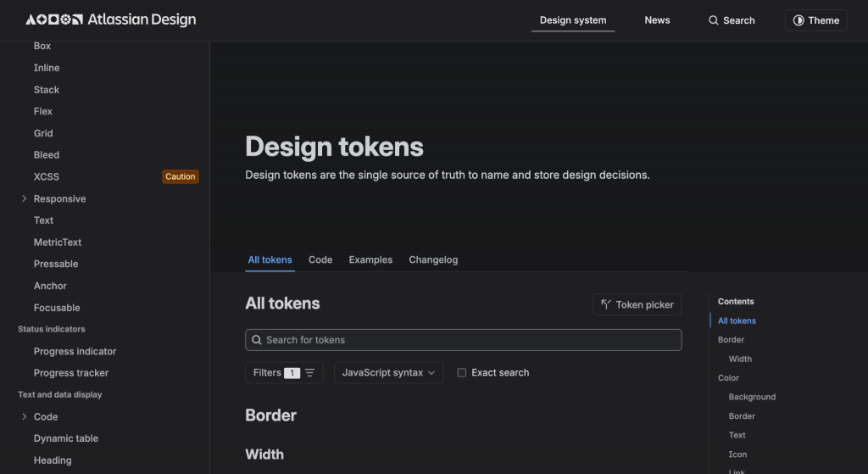Image resolution: width=868 pixels, height=474 pixels.
Task: Click the half-circle Theme icon
Action: (x=798, y=20)
